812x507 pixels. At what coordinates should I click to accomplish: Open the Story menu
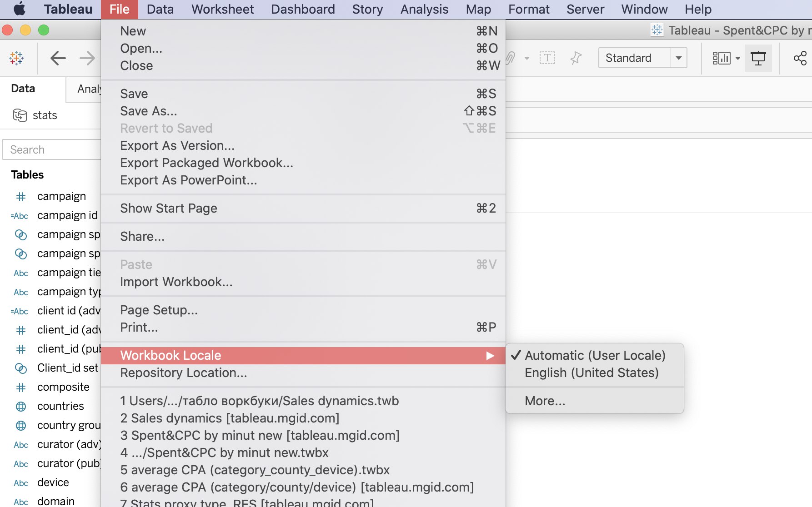point(367,9)
